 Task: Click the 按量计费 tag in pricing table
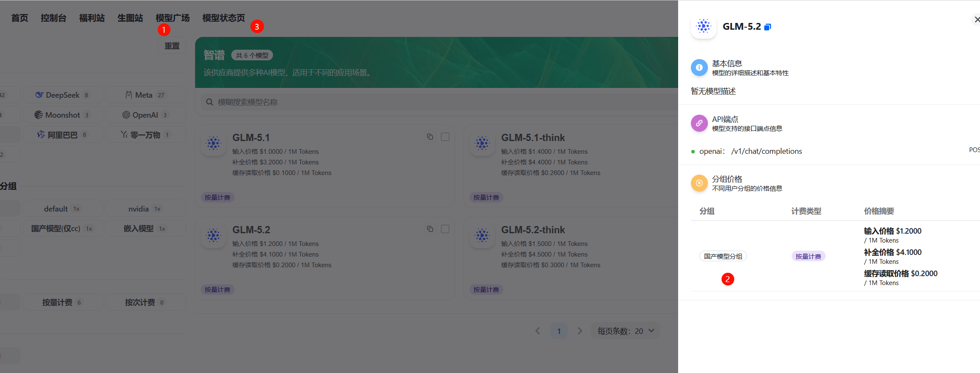[x=808, y=256]
